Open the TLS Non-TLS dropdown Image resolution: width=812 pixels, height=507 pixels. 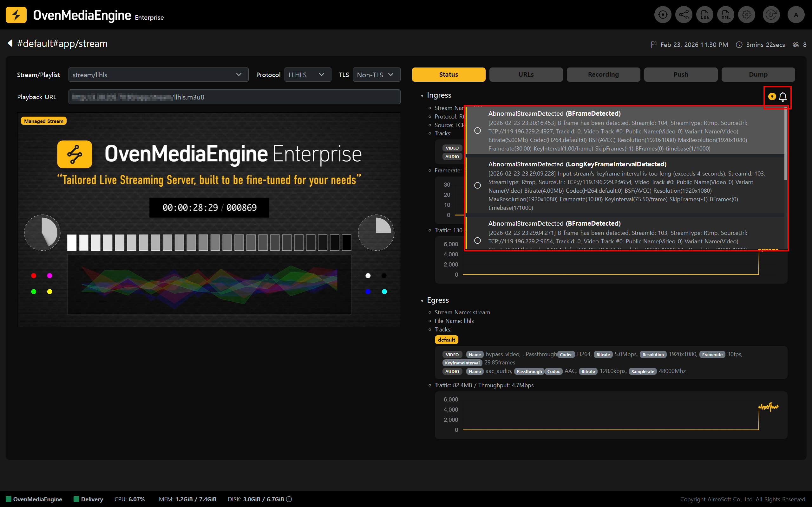click(376, 75)
